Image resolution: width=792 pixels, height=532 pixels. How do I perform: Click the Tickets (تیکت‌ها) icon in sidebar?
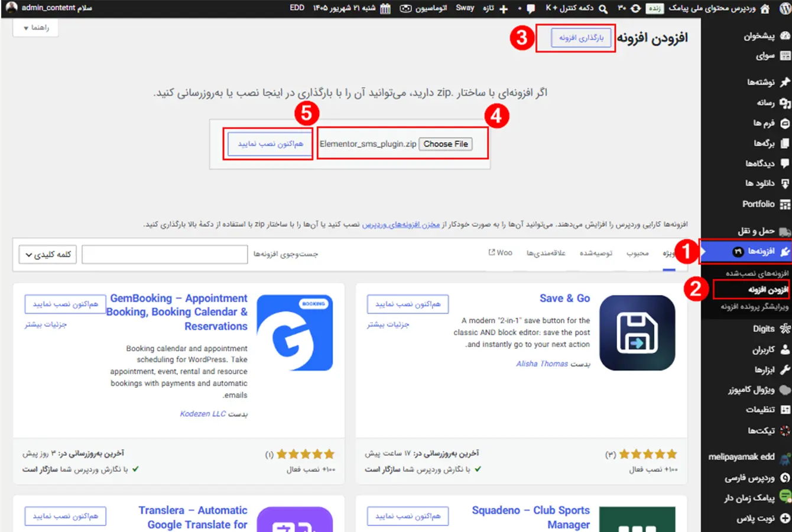[x=785, y=430]
